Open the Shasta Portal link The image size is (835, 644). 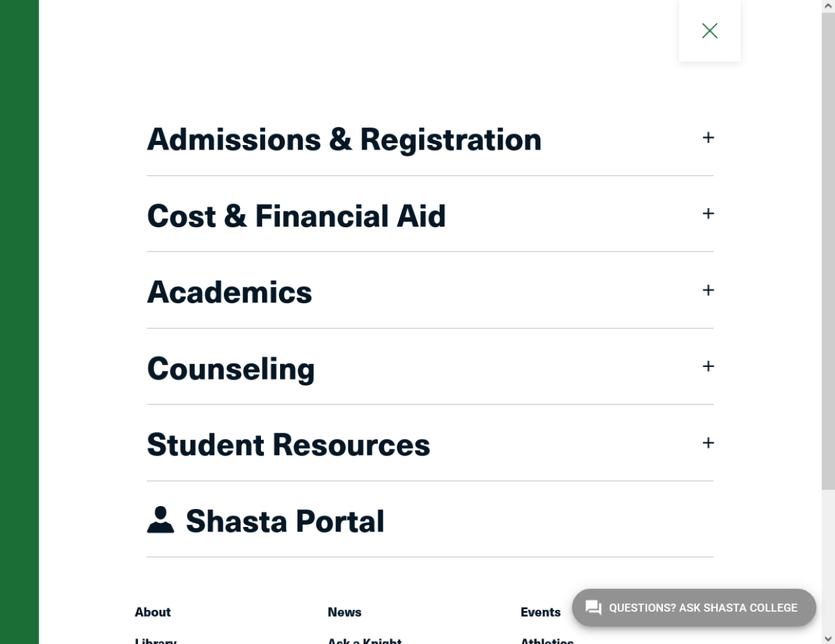[x=285, y=521]
